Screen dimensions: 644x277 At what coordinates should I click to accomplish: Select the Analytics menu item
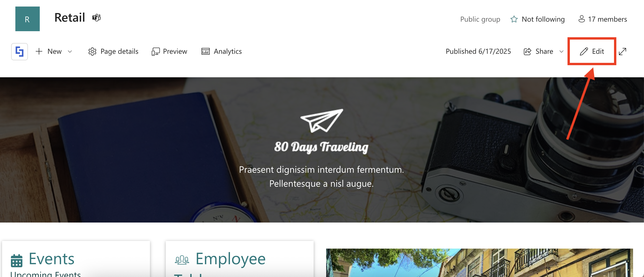coord(222,51)
